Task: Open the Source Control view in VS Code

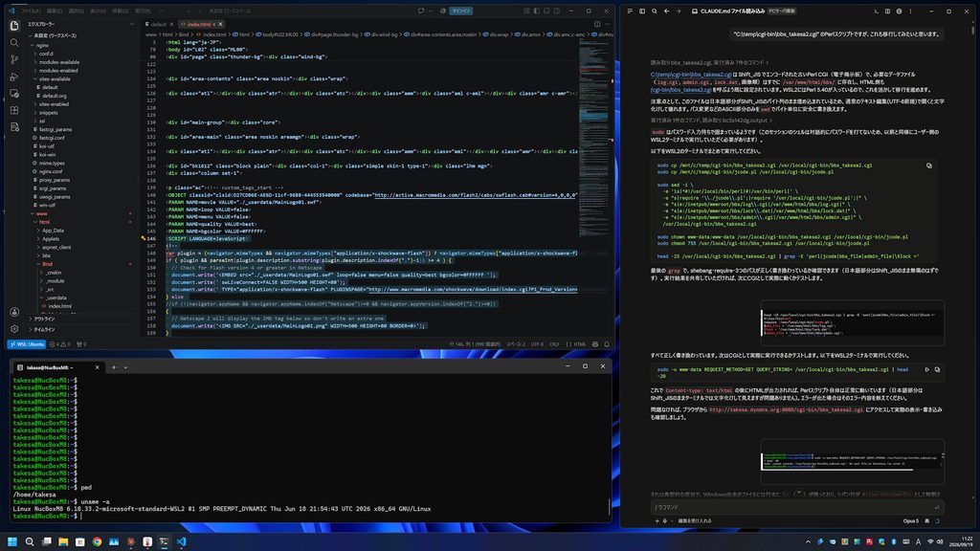Action: 14,59
